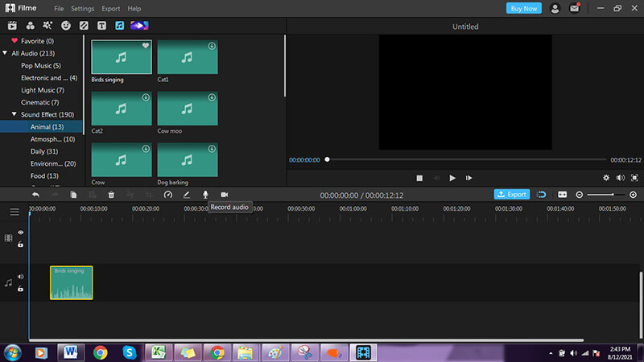The image size is (644, 362).
Task: Click the fit timeline icon beside Export
Action: (x=541, y=195)
